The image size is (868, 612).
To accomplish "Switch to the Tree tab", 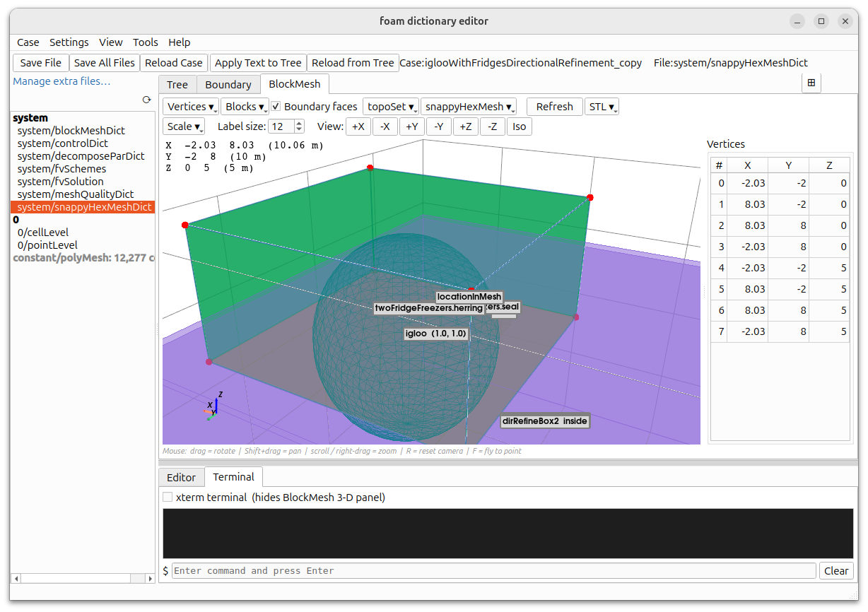I will pyautogui.click(x=177, y=85).
